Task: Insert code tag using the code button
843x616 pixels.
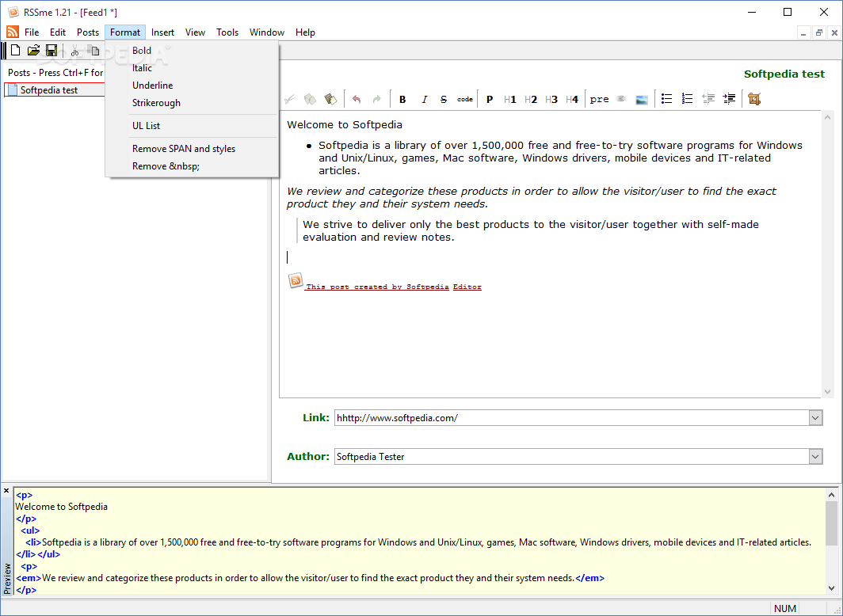Action: 465,99
